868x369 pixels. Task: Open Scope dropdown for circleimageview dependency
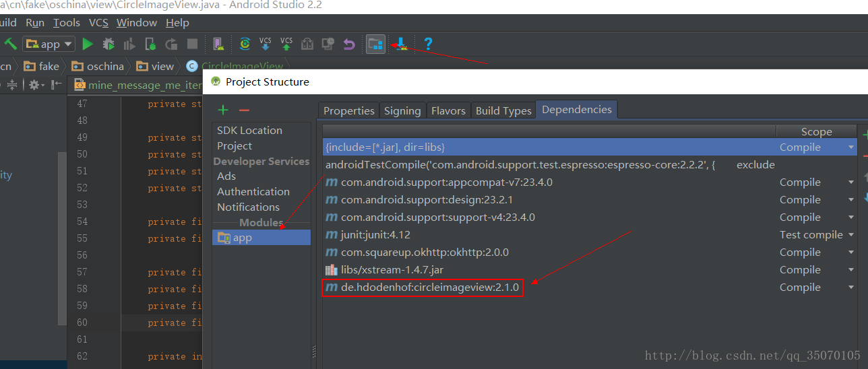pos(850,288)
